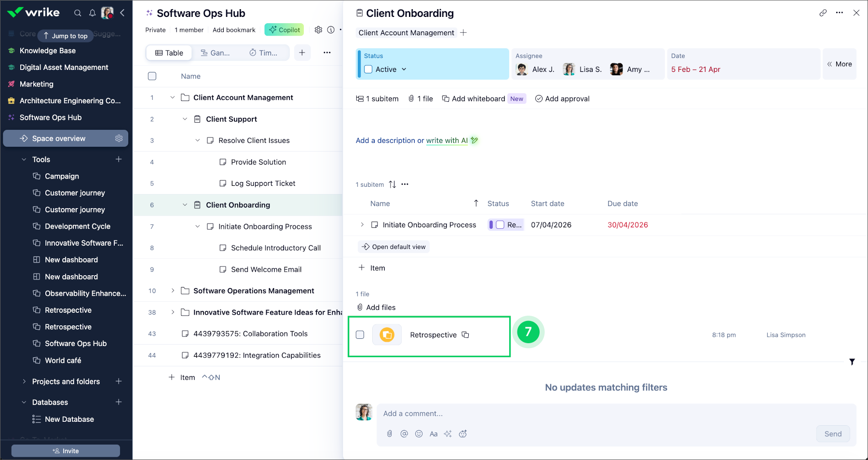The image size is (868, 460).
Task: Click the Copilot button
Action: [x=285, y=30]
